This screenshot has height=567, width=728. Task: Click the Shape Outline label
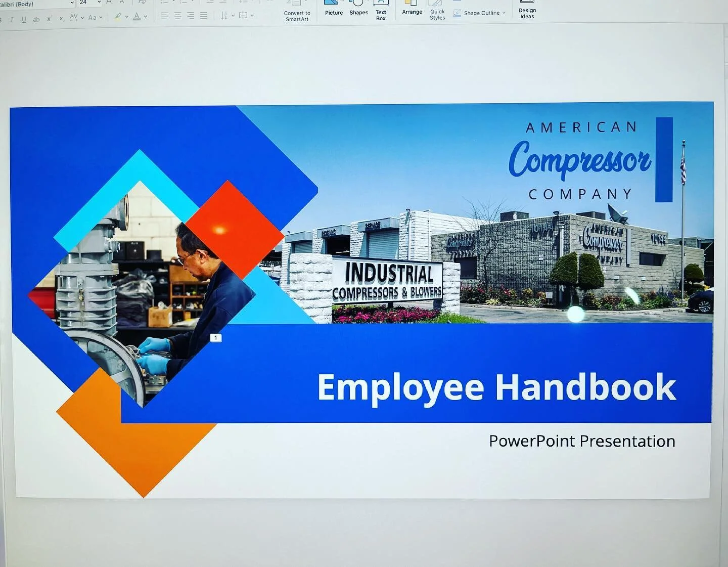tap(482, 13)
